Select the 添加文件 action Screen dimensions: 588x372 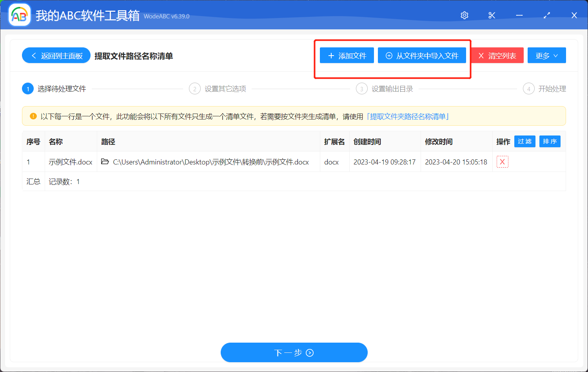[347, 55]
